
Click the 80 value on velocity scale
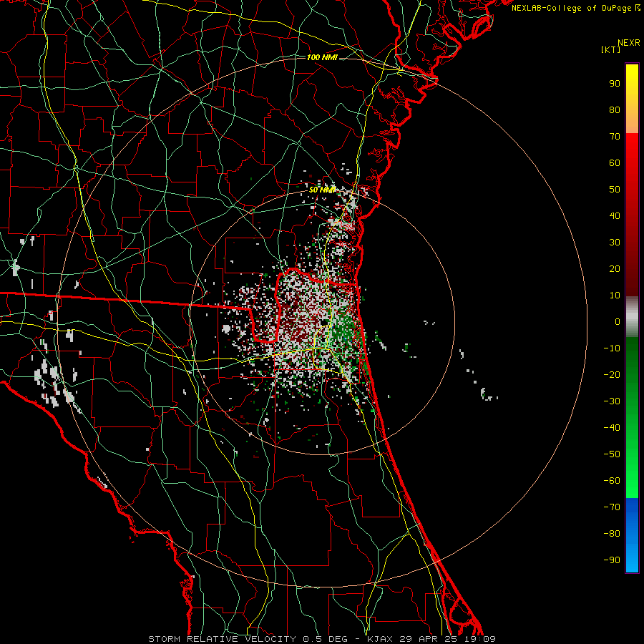pyautogui.click(x=615, y=110)
